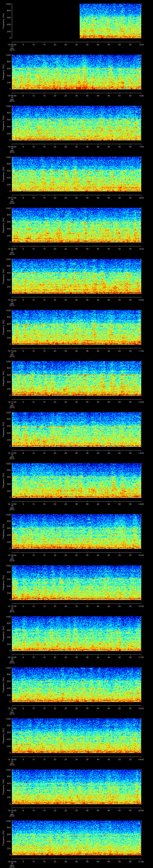Click the 9:00 end time tick label
This screenshot has width=153, height=868.
click(141, 249)
